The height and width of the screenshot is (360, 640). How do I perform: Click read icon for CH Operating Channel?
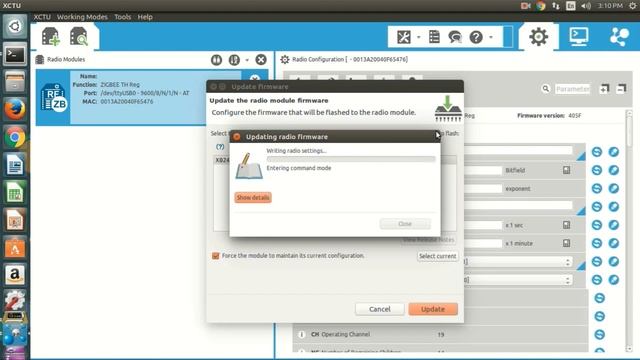tap(600, 334)
